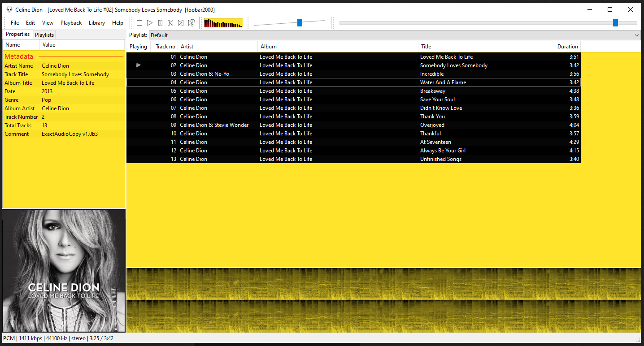Click the Stop playback button
The image size is (644, 346).
click(139, 23)
